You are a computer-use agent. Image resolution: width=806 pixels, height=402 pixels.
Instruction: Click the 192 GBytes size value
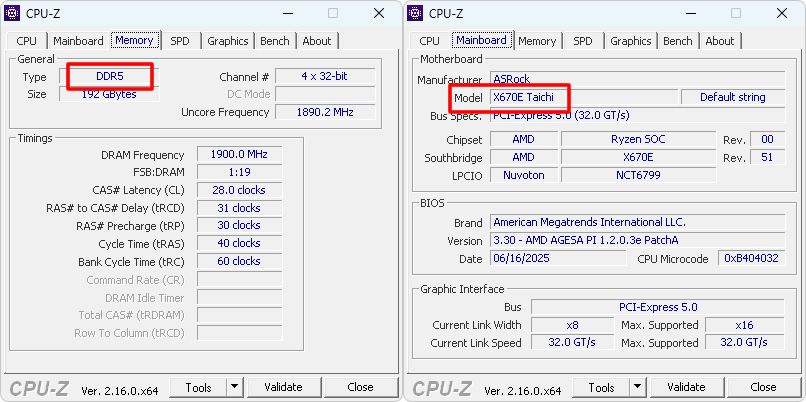109,94
